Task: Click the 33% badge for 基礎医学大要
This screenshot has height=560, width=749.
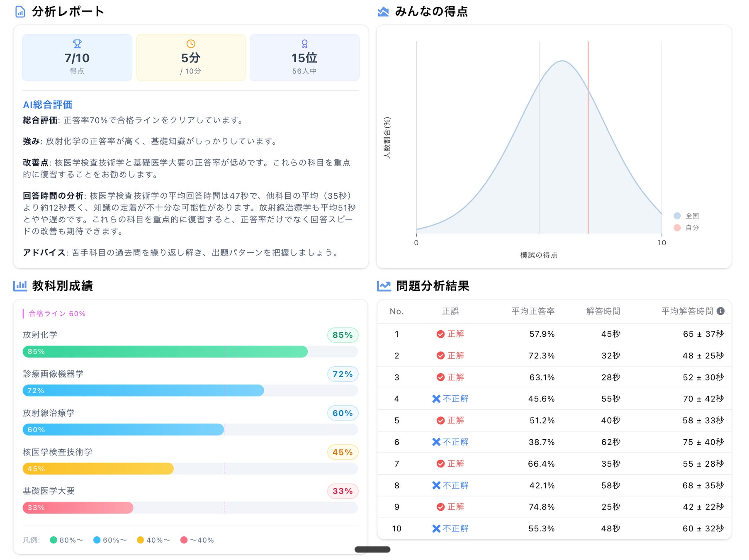Action: 343,491
